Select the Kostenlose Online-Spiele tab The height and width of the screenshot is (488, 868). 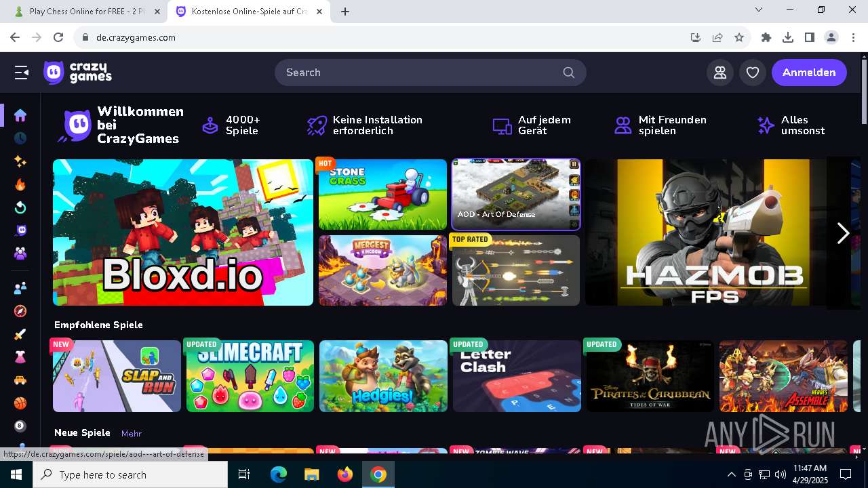coord(248,12)
